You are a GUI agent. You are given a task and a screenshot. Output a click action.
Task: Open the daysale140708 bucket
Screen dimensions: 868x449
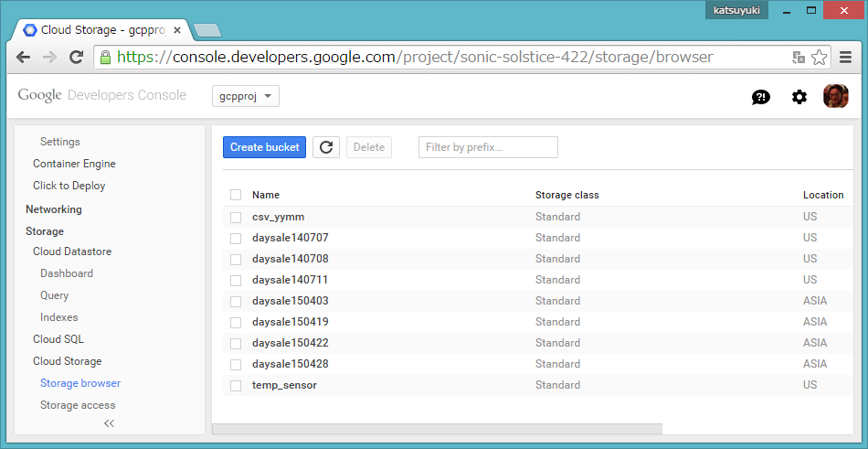click(x=290, y=258)
